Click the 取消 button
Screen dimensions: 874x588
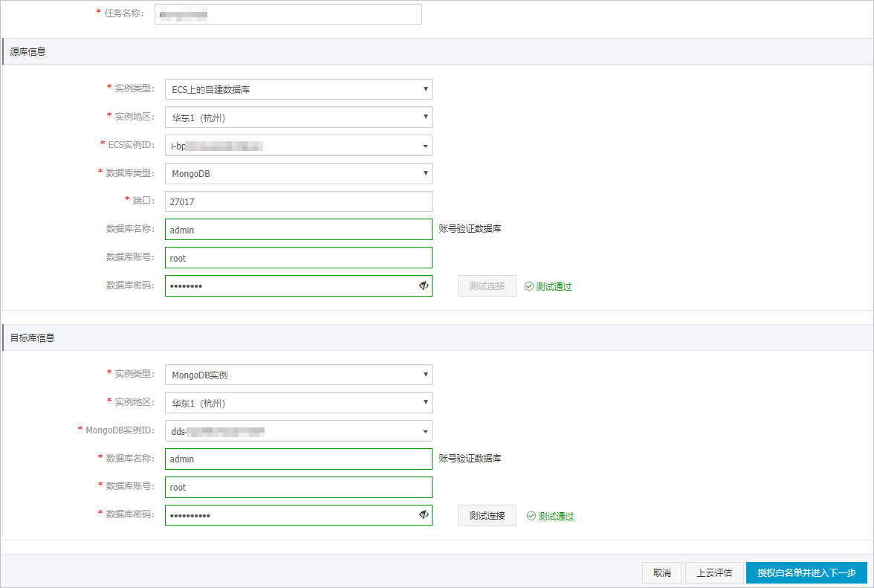[661, 572]
